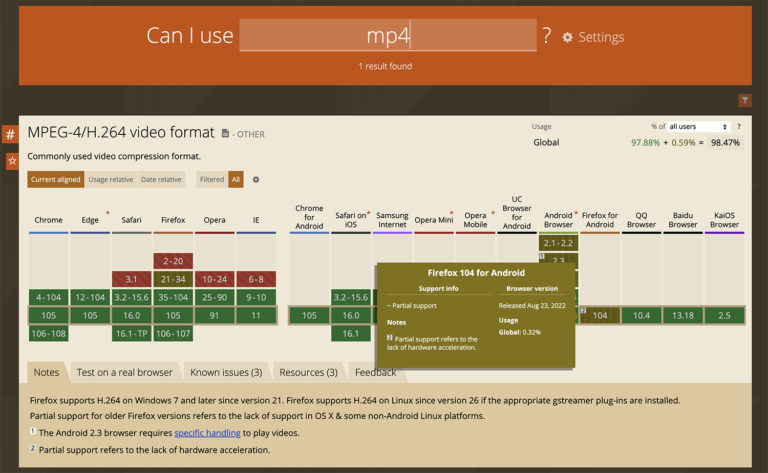Open the Known issues (3) tab

[x=226, y=372]
